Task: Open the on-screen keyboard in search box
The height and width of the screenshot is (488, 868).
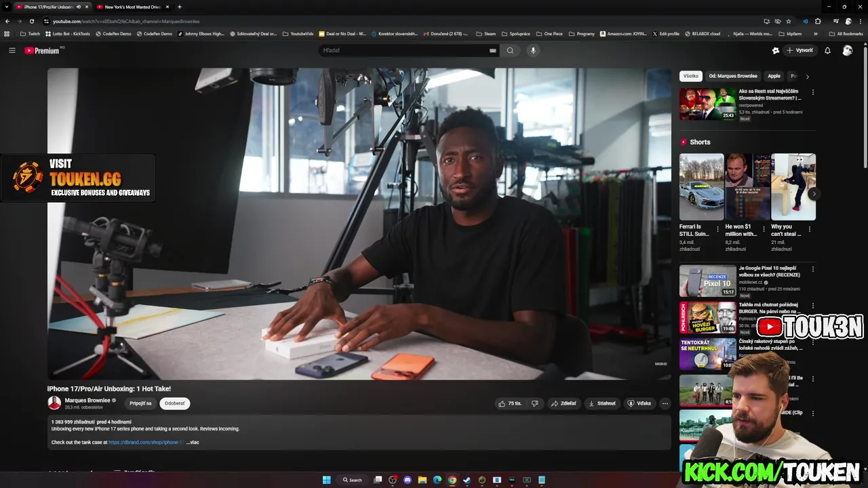Action: pos(493,50)
